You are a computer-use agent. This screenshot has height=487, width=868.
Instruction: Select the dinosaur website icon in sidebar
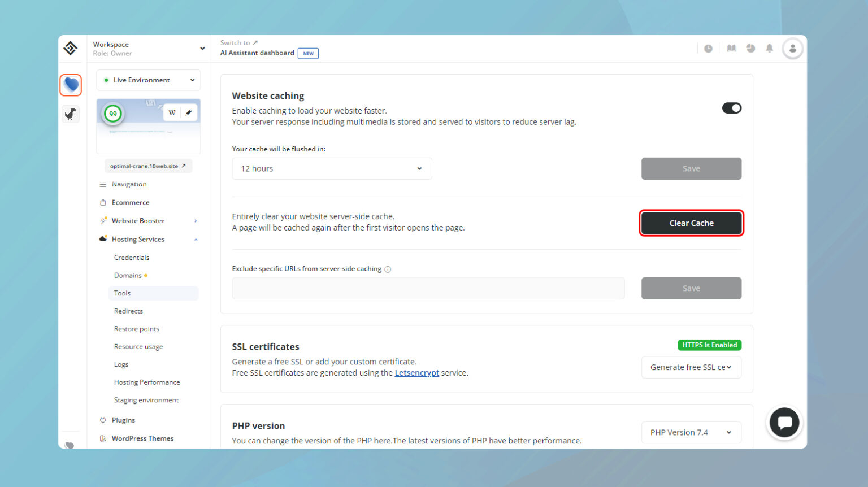coord(70,114)
